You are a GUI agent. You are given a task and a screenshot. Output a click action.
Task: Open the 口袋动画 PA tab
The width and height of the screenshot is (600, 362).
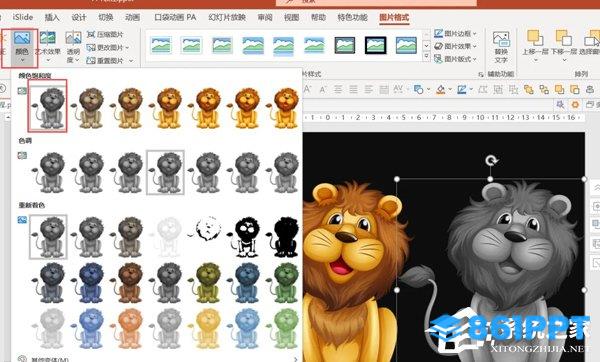click(175, 17)
